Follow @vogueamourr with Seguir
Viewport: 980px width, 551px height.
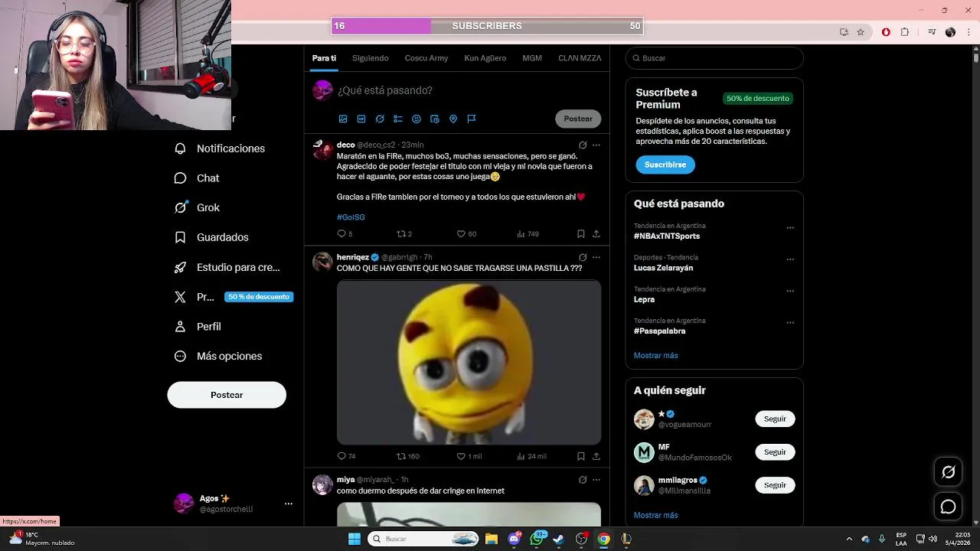pyautogui.click(x=775, y=419)
